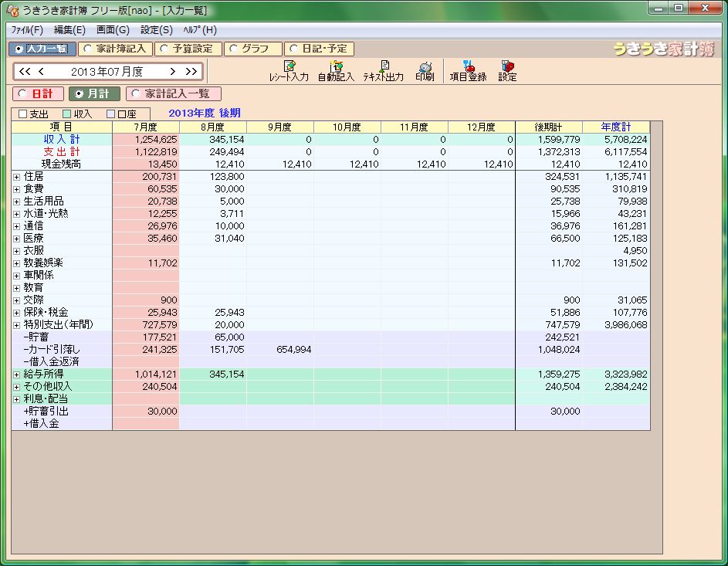Expand the 衣服 category
The image size is (728, 566).
(17, 251)
